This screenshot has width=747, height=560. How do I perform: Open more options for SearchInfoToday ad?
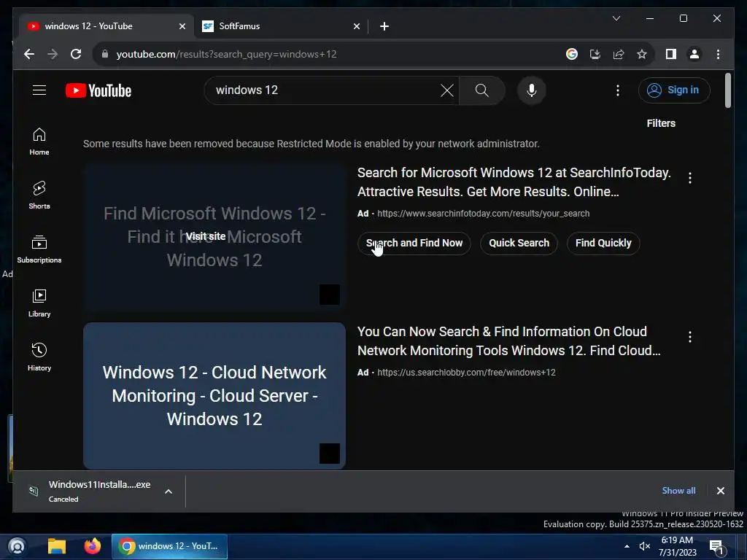pyautogui.click(x=690, y=178)
